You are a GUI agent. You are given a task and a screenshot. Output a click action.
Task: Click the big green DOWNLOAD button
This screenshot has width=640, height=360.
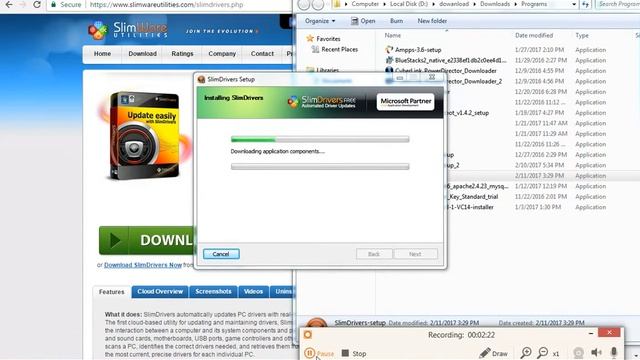click(x=147, y=240)
